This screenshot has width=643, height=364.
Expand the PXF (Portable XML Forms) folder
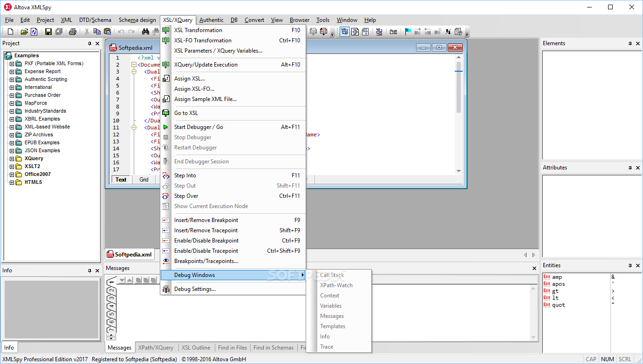pos(12,64)
